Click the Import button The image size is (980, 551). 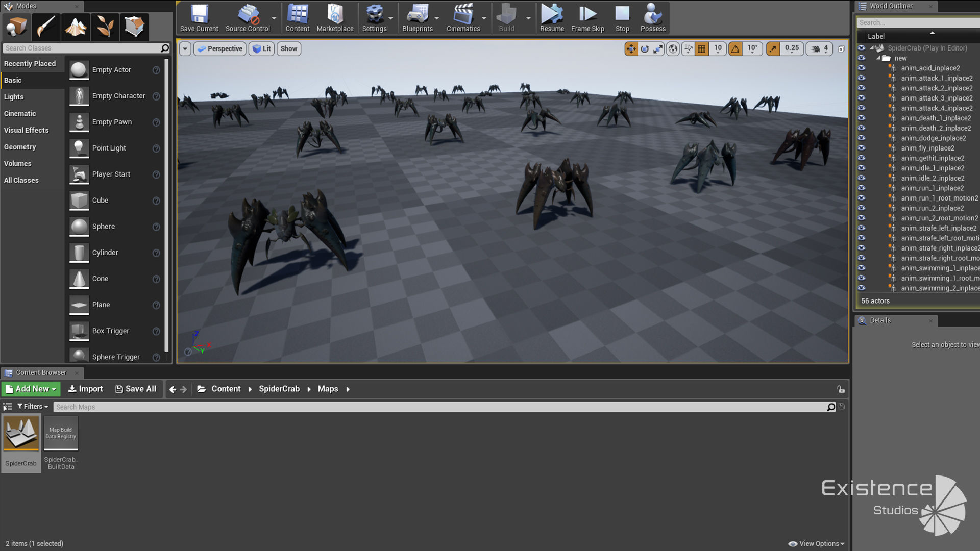pos(86,389)
